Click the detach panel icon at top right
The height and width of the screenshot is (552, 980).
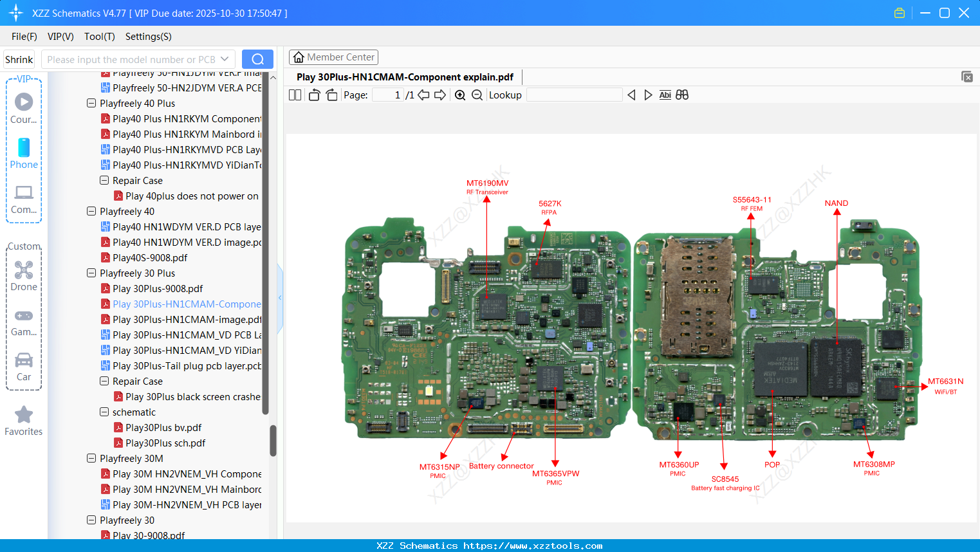[967, 77]
